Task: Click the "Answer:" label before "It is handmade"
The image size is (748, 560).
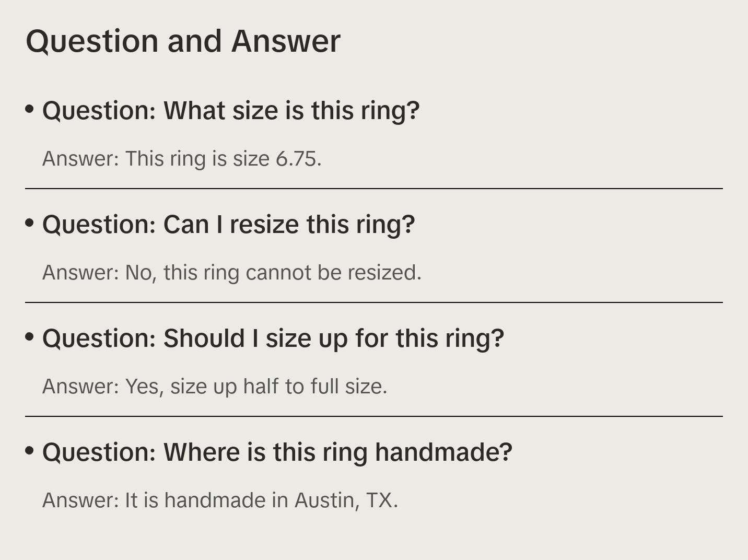Action: [81, 500]
